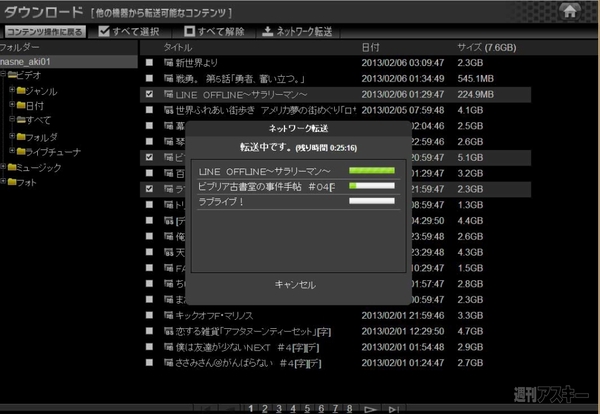Click the video icon beside 戦勇。
Viewport: 600px width, 414px height.
coord(168,78)
